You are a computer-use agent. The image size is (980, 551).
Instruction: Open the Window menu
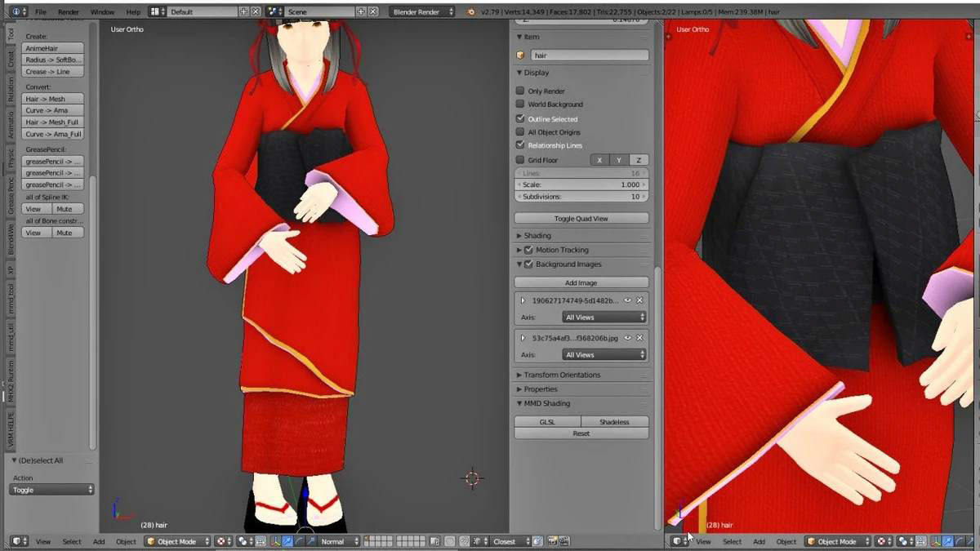pyautogui.click(x=102, y=12)
